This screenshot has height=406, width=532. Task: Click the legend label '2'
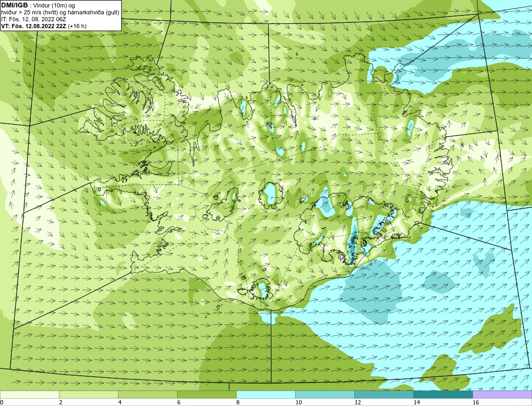pyautogui.click(x=61, y=402)
